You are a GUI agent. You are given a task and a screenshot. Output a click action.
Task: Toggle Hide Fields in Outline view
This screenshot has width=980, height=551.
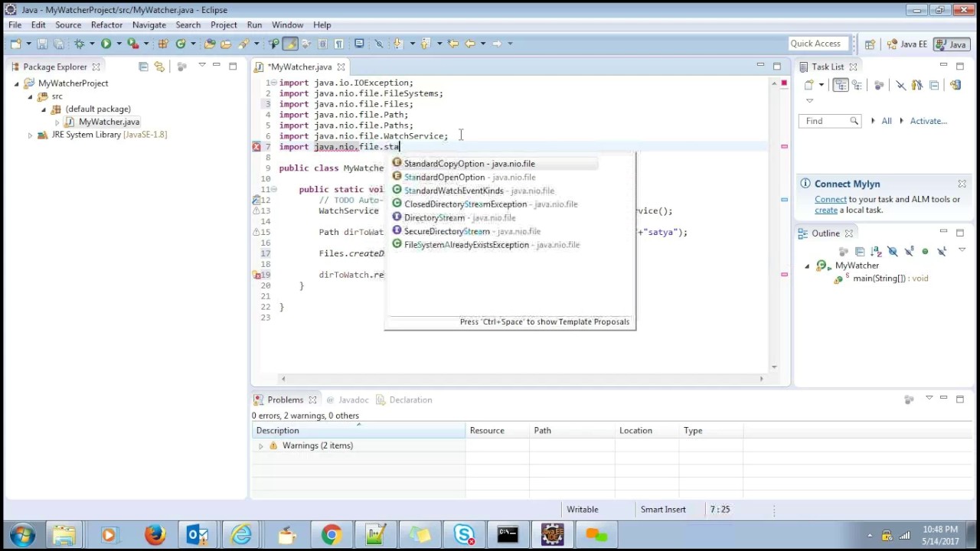coord(892,251)
